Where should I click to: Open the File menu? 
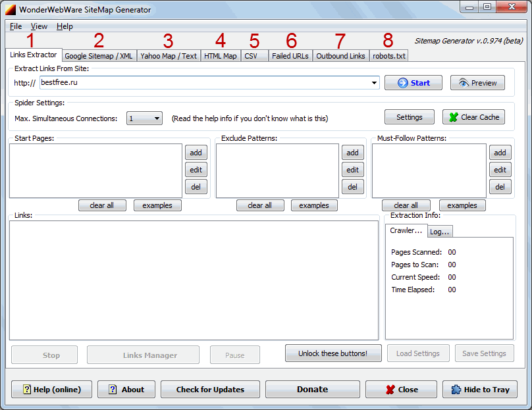pos(16,26)
